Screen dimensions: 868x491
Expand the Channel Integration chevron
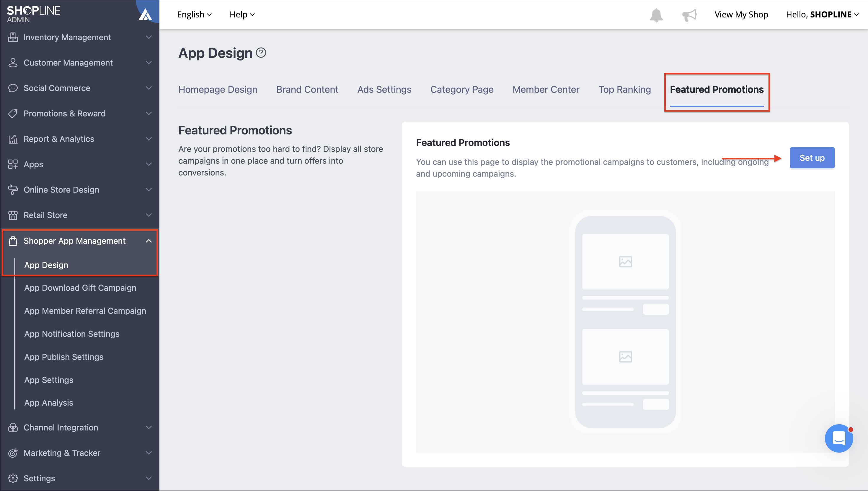pyautogui.click(x=149, y=427)
